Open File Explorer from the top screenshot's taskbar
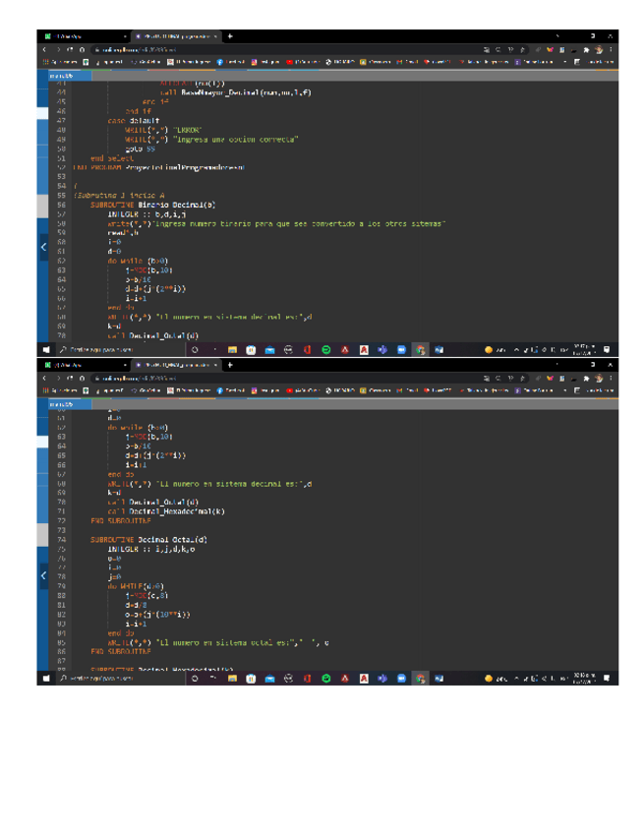Viewport: 644px width, 834px height. pos(232,348)
